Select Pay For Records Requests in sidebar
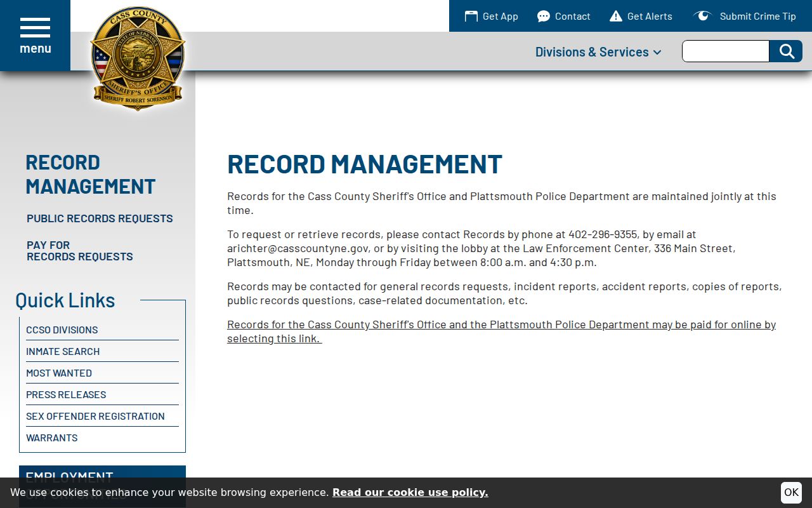This screenshot has width=812, height=508. pos(80,251)
